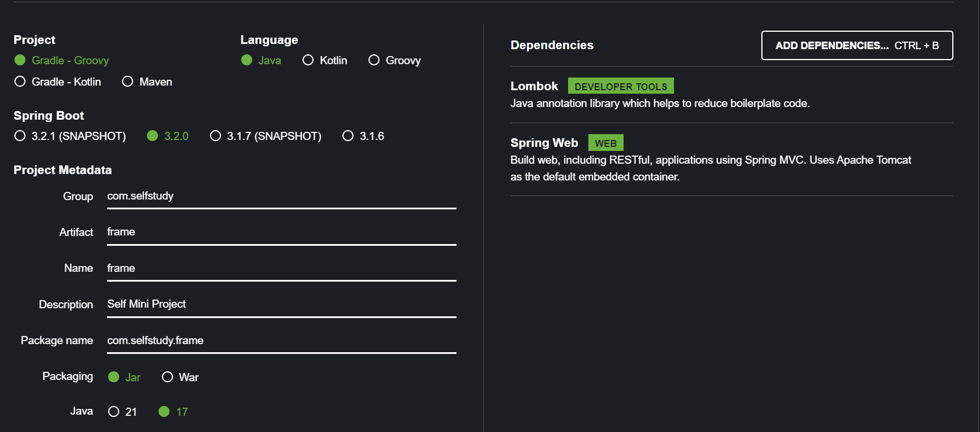Click the Project Metadata heading
Screen dimensions: 980x432
(x=62, y=170)
